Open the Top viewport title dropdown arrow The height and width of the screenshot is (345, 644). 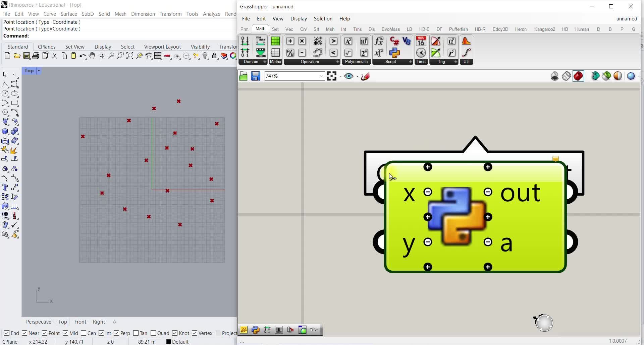click(39, 71)
